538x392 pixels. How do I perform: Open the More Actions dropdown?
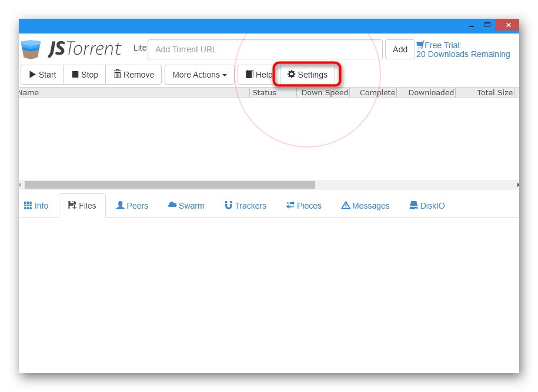click(199, 74)
